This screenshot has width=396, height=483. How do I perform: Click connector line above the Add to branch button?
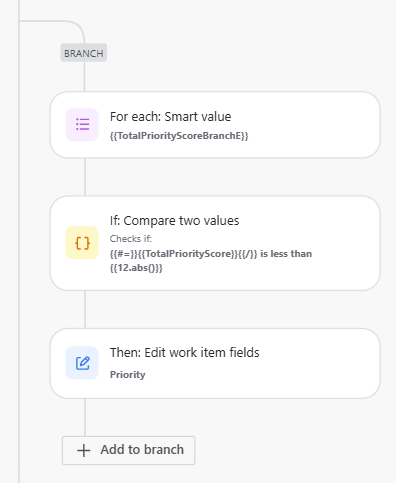[x=85, y=417]
